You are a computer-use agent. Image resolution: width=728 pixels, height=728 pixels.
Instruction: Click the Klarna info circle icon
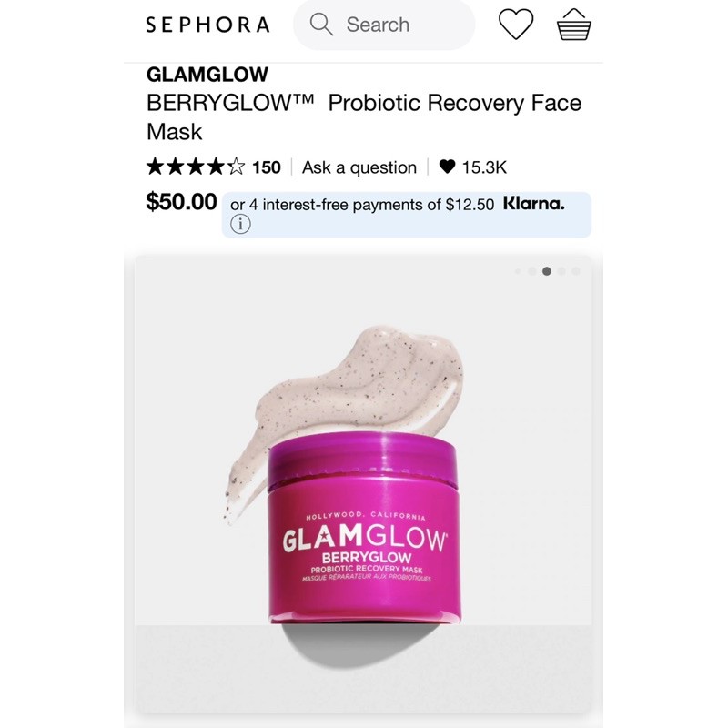click(240, 224)
